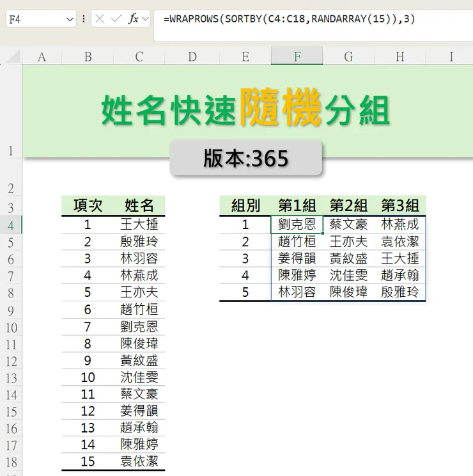Image resolution: width=473 pixels, height=476 pixels.
Task: Select column E header
Action: 245,56
